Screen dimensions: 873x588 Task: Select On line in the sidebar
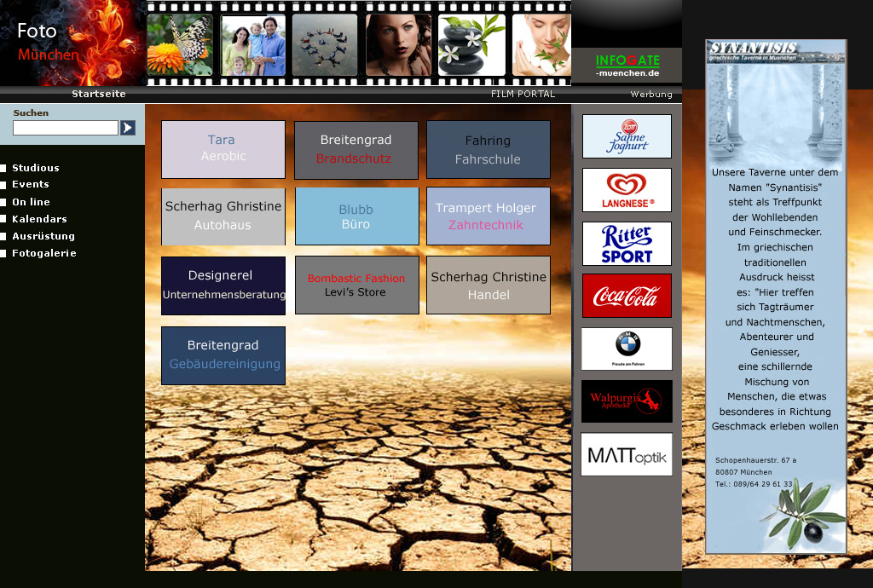32,202
